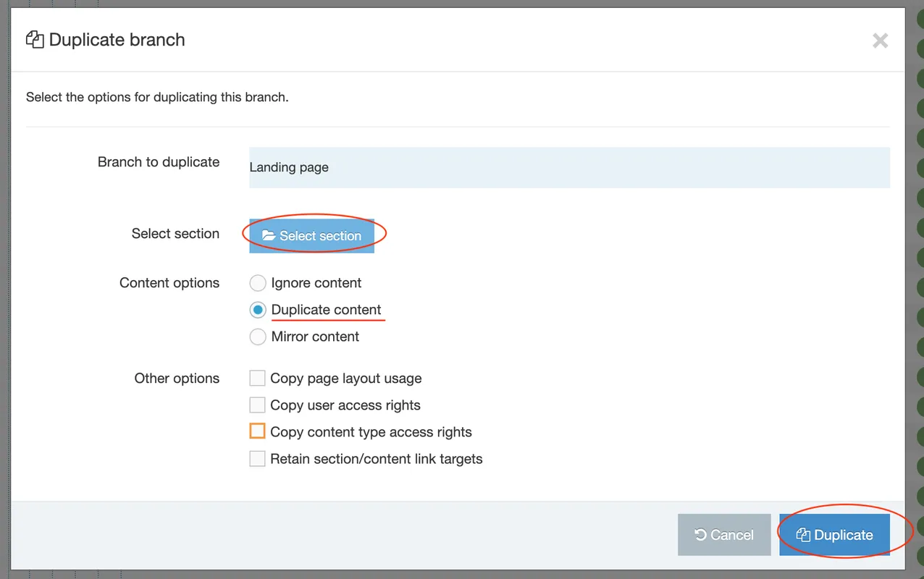Tick Copy user access rights checkbox

[257, 405]
